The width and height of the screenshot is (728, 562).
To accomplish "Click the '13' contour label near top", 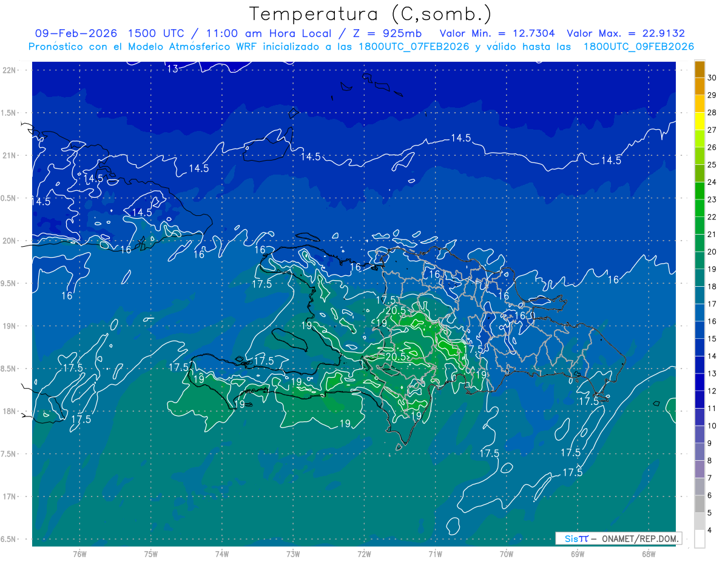I will click(x=173, y=69).
